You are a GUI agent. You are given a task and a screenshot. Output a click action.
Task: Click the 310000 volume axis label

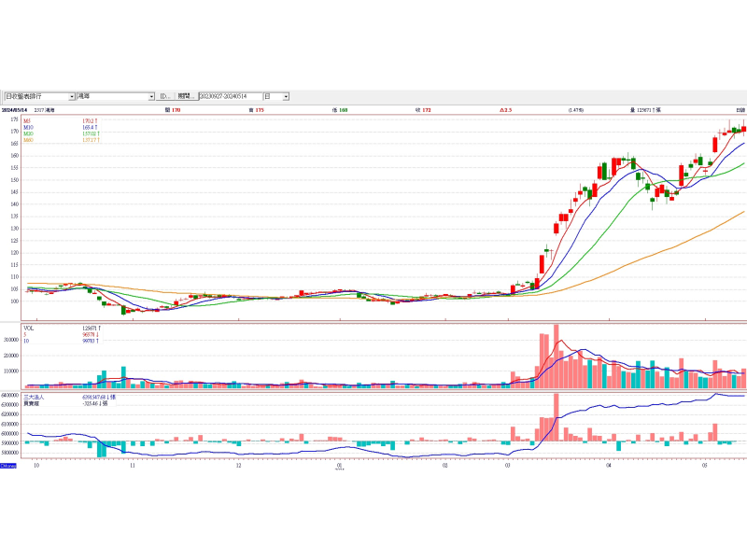coord(11,340)
